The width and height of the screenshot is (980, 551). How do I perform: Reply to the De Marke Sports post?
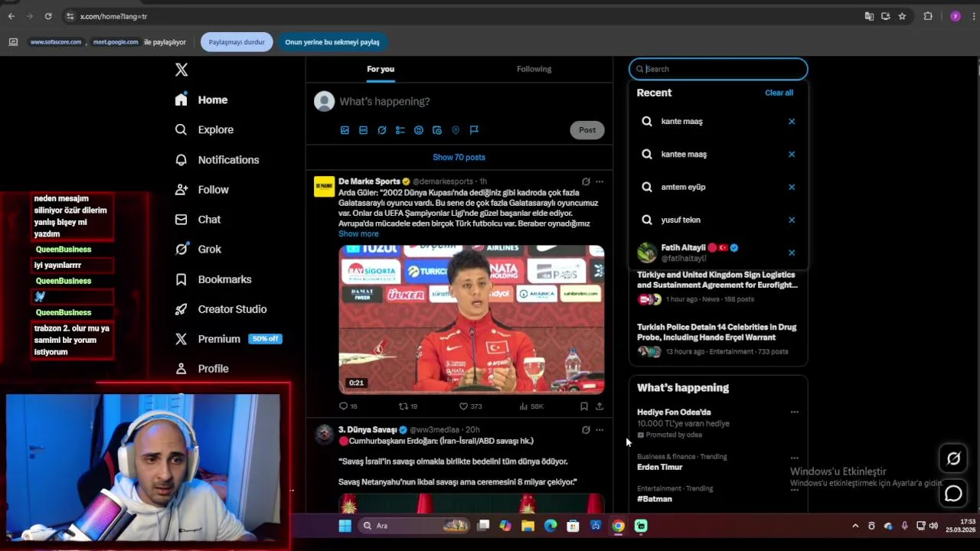point(348,406)
